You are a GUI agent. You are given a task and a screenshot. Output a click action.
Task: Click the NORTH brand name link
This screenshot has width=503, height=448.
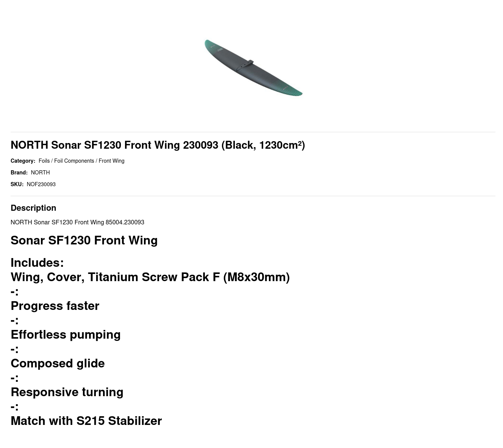tap(40, 173)
